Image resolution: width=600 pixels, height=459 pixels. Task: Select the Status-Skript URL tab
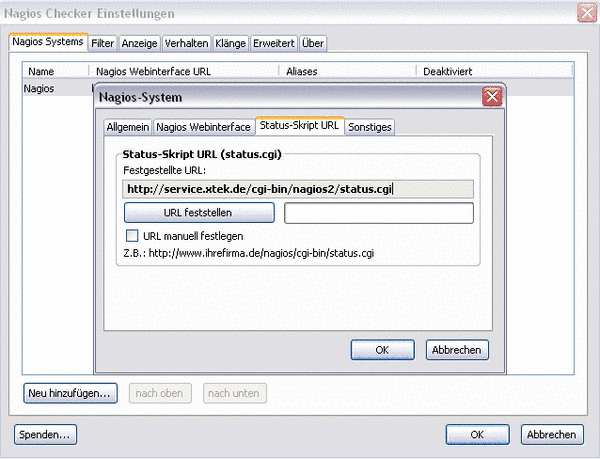click(x=299, y=126)
